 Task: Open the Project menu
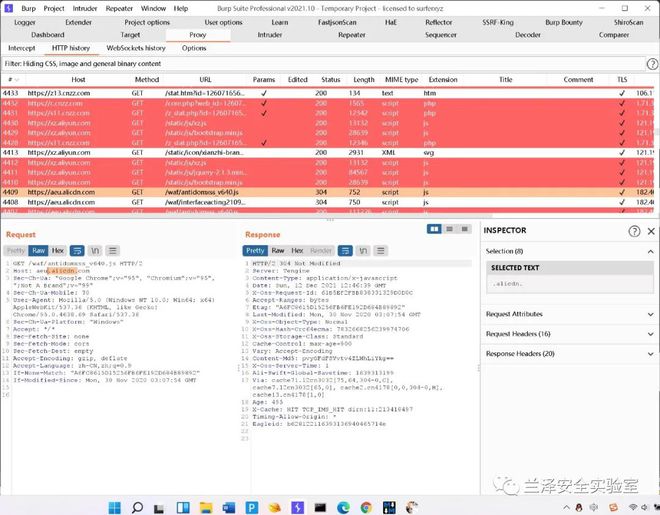tap(54, 8)
